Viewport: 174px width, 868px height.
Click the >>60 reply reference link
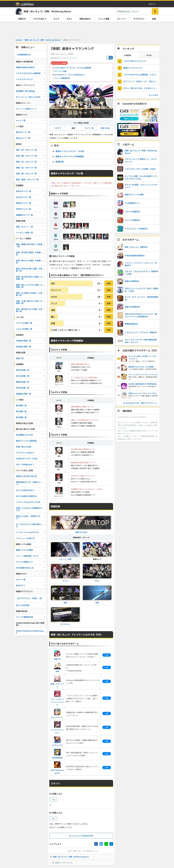pyautogui.click(x=53, y=799)
